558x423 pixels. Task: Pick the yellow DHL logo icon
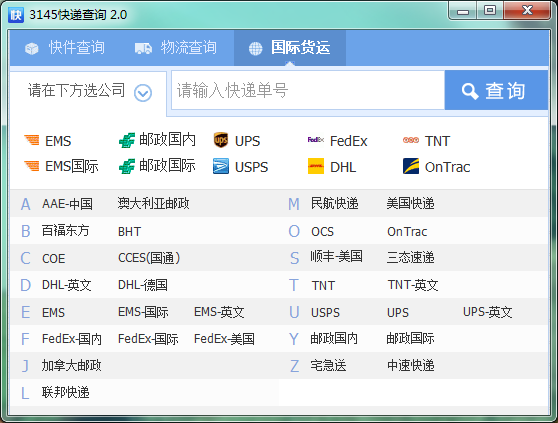click(x=316, y=166)
